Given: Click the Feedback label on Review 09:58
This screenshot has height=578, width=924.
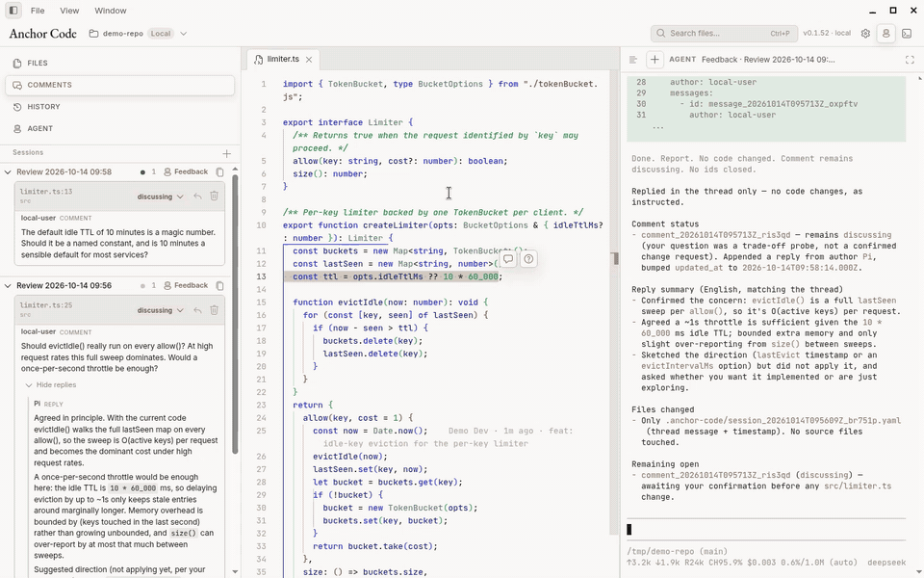Looking at the screenshot, I should 191,172.
